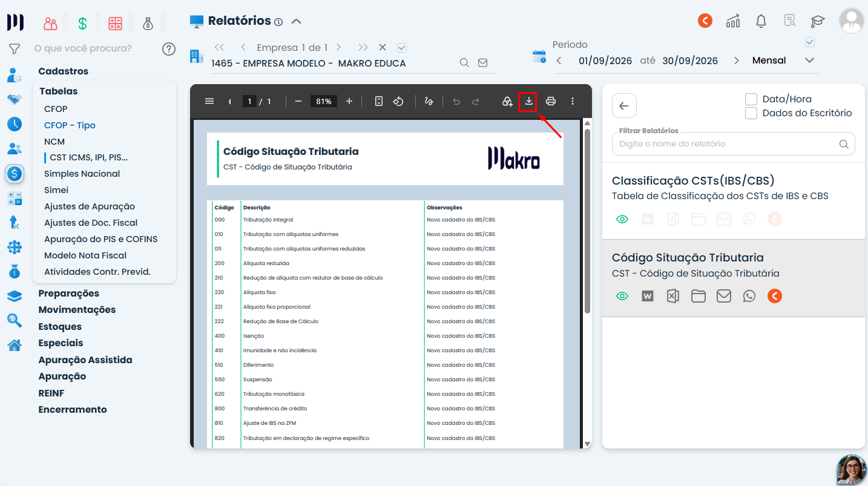
Task: Download the PDF report
Action: pyautogui.click(x=529, y=102)
